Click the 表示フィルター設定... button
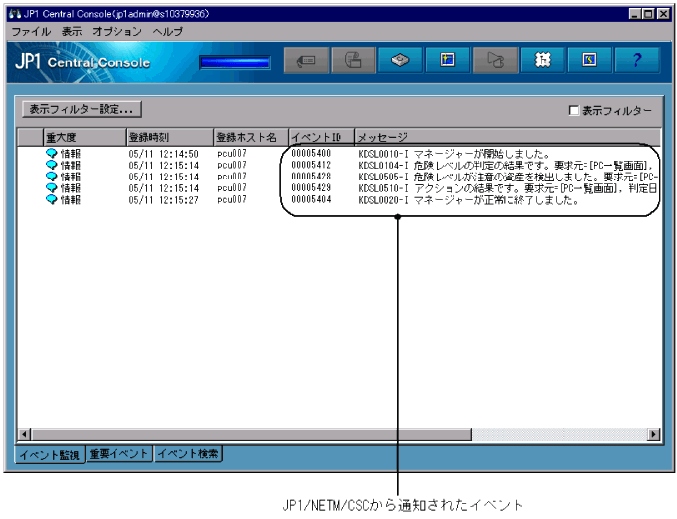The width and height of the screenshot is (677, 519). (82, 109)
